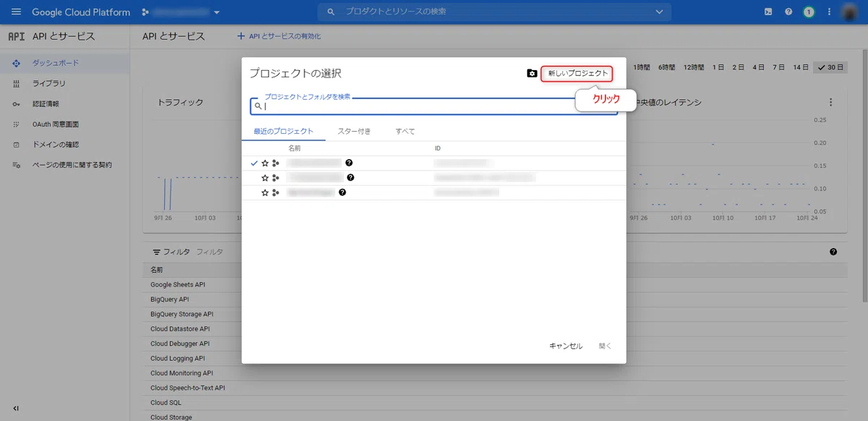Click the key icon beside 認証情報
This screenshot has width=868, height=421.
point(16,104)
